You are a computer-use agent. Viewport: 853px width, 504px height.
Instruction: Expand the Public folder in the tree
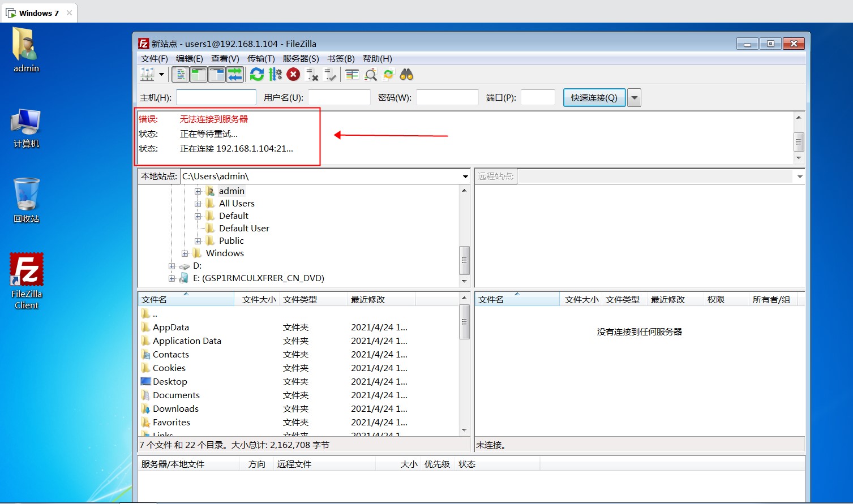coord(198,240)
